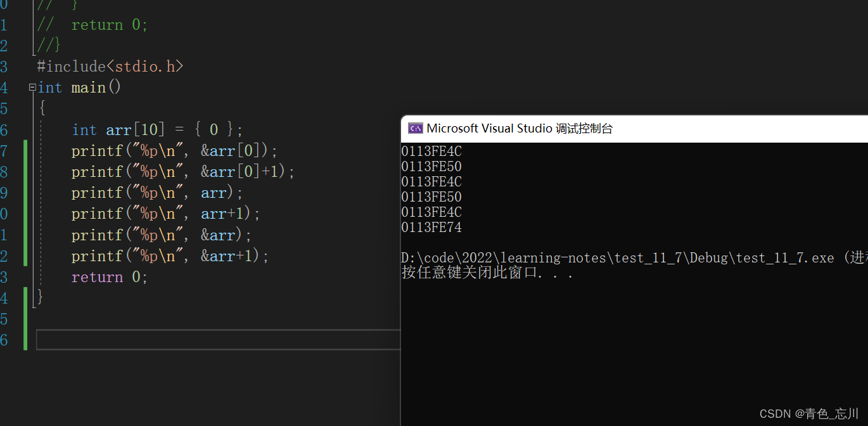Click the 'int arr[10] = { 0 };' line
This screenshot has height=426, width=868.
157,130
